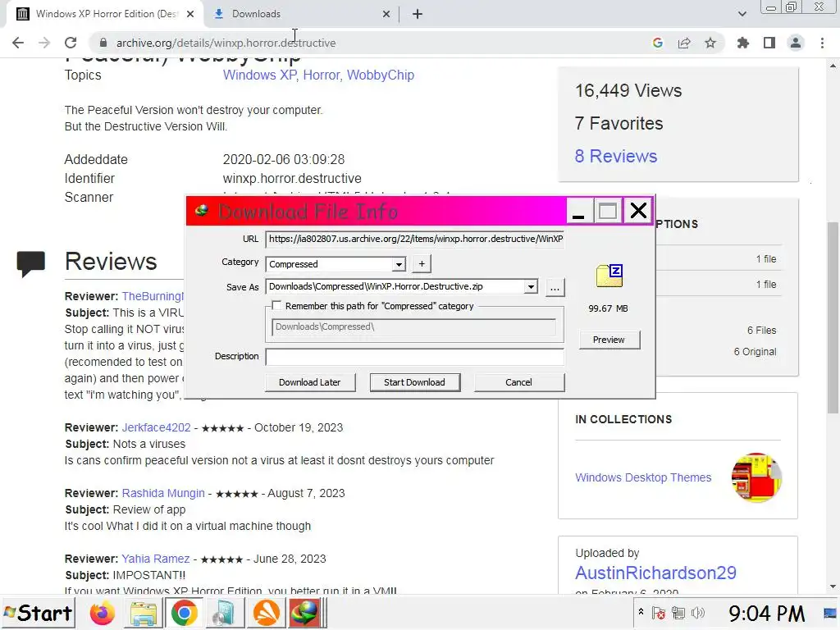Click the 9:04 PM clock

(767, 614)
